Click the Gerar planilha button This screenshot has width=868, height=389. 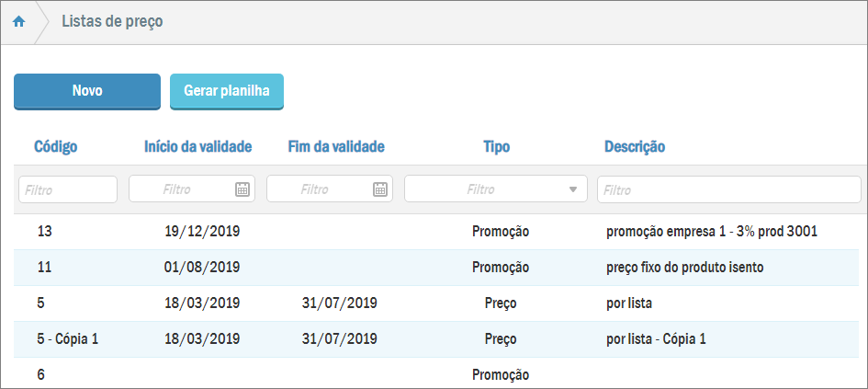point(227,91)
